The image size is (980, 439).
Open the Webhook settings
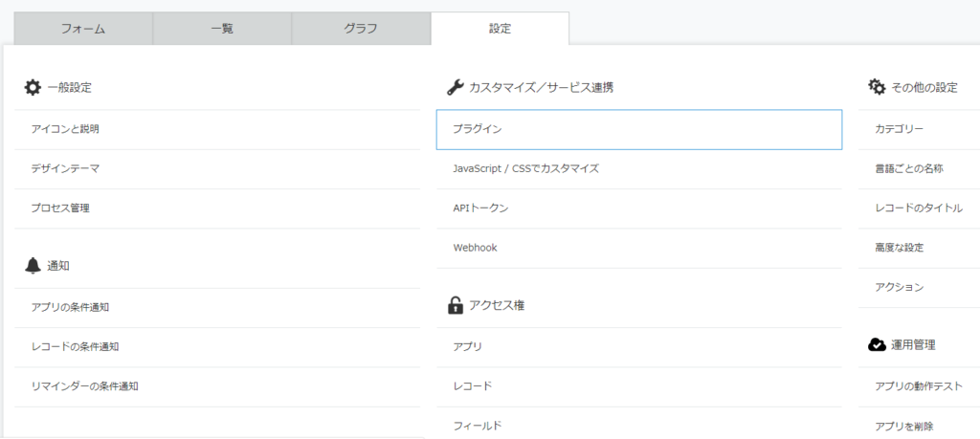475,248
